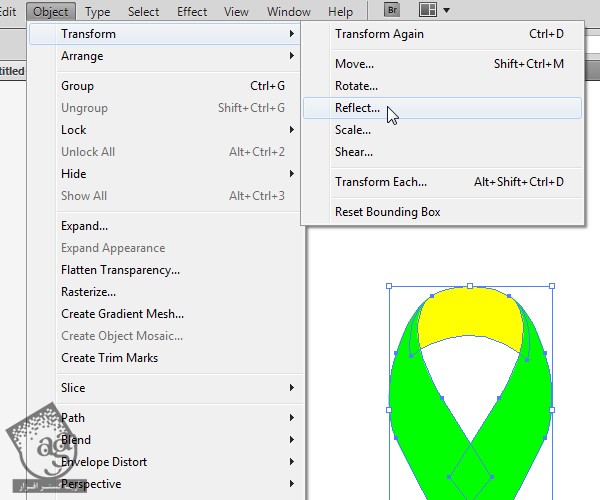This screenshot has width=600, height=500.
Task: Select Rotate... in the Transform submenu
Action: click(x=356, y=86)
